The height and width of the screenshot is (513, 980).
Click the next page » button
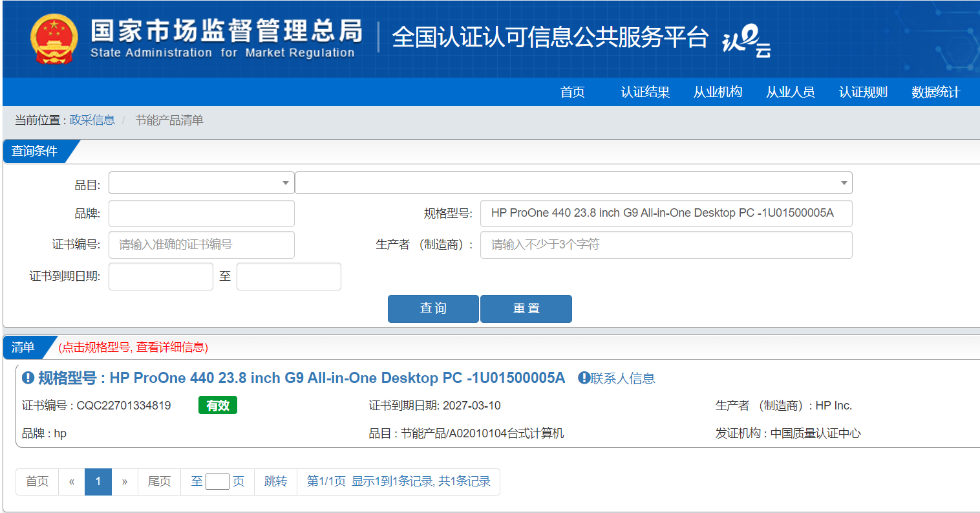point(125,481)
